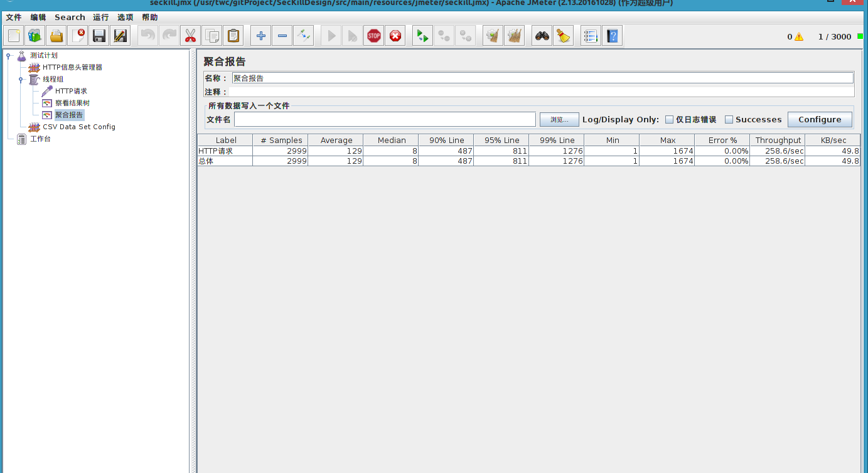Select the HTTP请求 row in results table
This screenshot has width=868, height=473.
(529, 151)
